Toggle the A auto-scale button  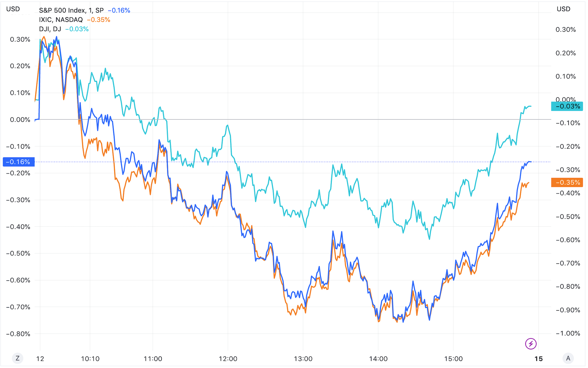point(568,358)
